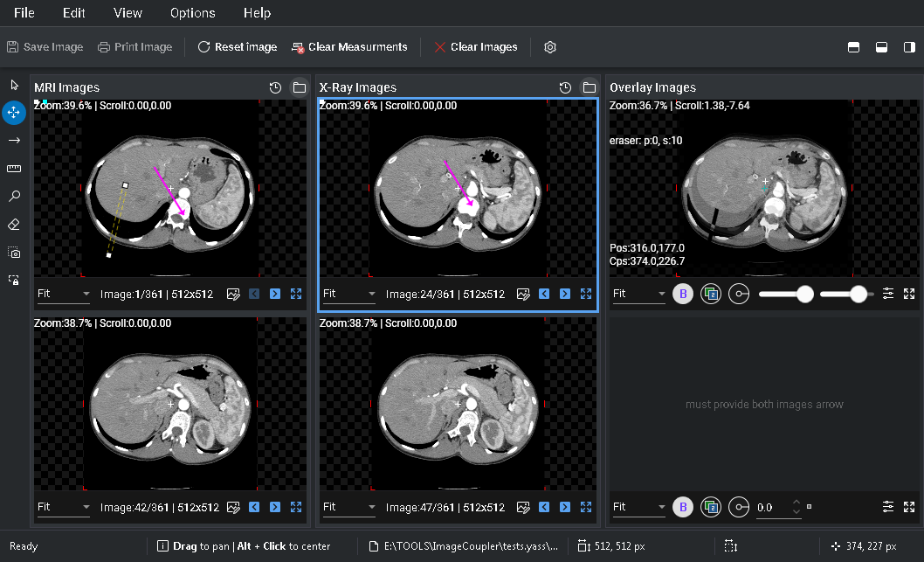Open the Edit menu

(x=73, y=13)
